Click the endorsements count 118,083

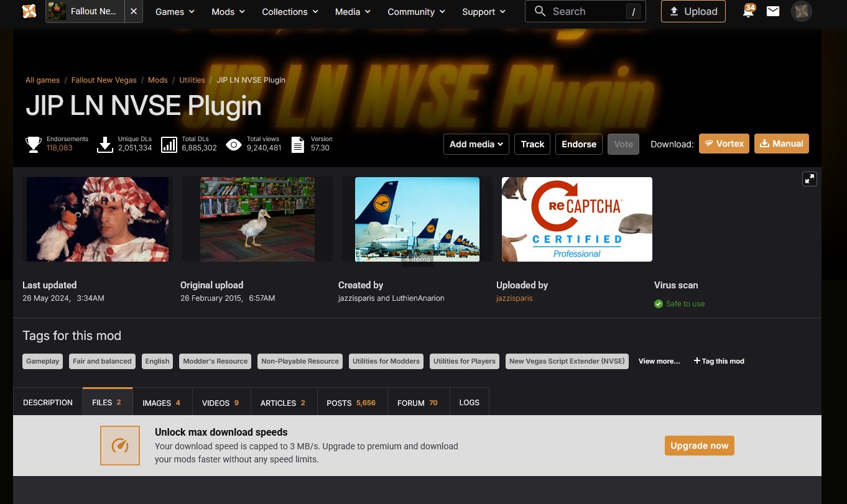click(60, 148)
